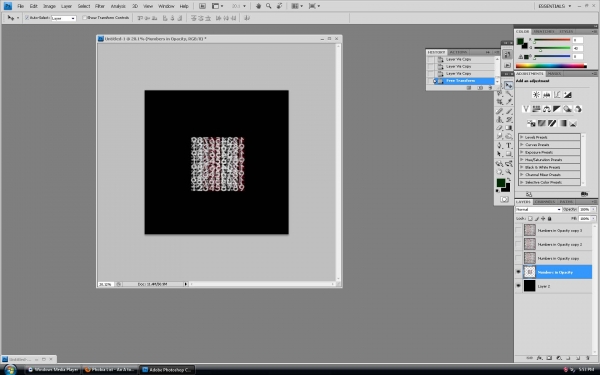Screen dimensions: 600x375
Task: Open the layer blend mode Normal dropdown
Action: click(538, 209)
